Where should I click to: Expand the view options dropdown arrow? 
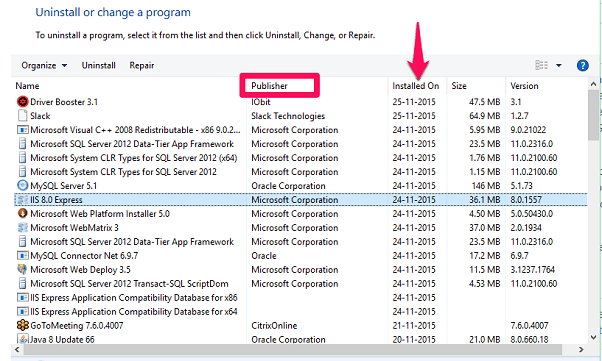click(559, 65)
